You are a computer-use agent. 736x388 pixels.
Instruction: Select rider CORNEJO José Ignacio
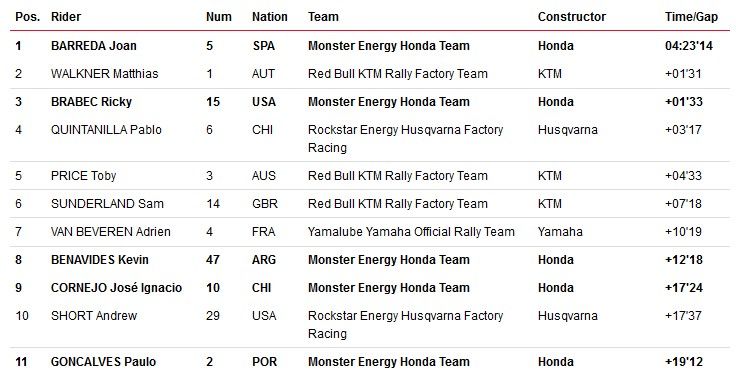pyautogui.click(x=116, y=288)
